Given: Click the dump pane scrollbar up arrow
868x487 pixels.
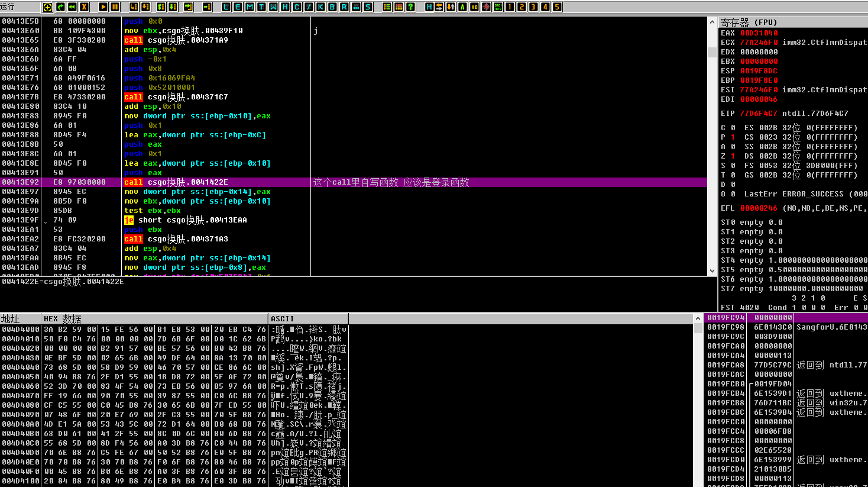Looking at the screenshot, I should coord(698,318).
